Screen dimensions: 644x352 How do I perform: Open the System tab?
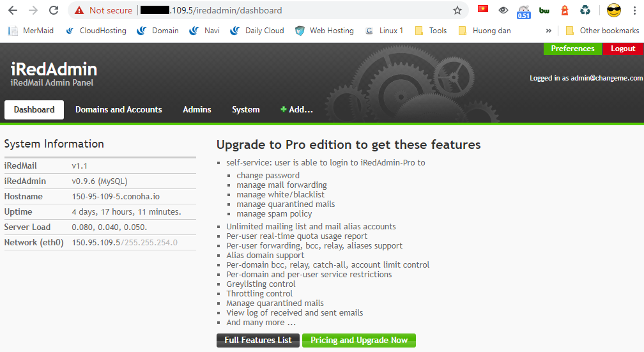tap(245, 110)
